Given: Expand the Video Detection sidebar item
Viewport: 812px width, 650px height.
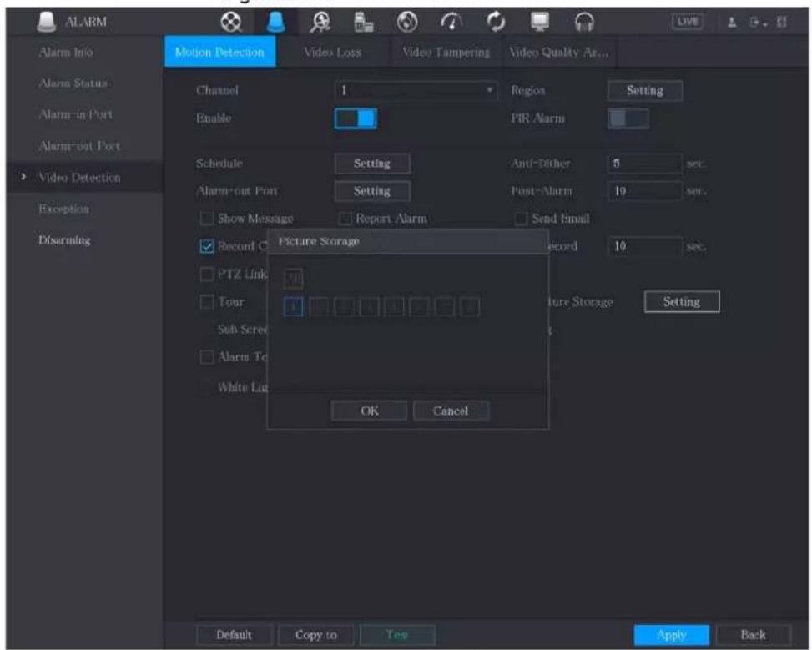Looking at the screenshot, I should [79, 178].
